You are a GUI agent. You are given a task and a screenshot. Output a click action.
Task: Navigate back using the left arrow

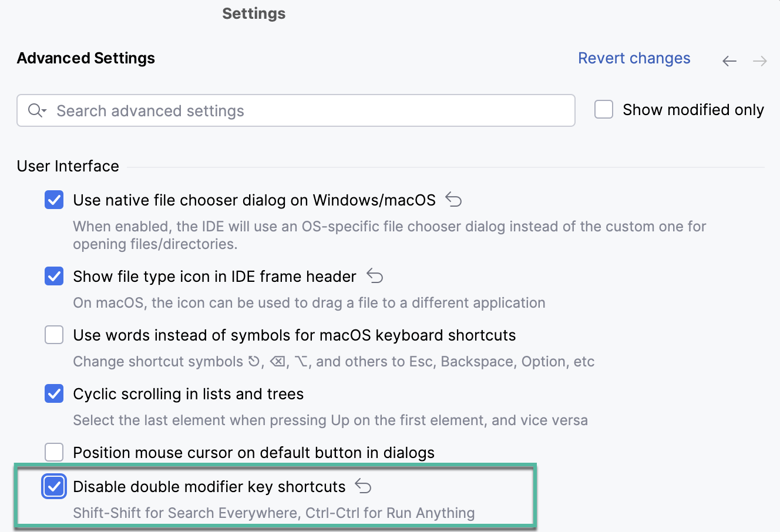729,60
